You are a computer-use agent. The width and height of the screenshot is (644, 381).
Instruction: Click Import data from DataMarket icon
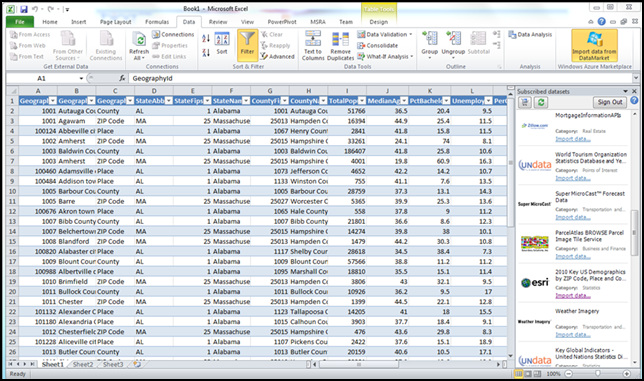594,39
